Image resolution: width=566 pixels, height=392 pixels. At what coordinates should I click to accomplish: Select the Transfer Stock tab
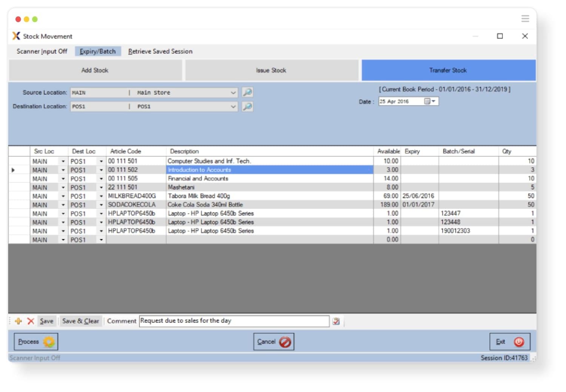(448, 70)
